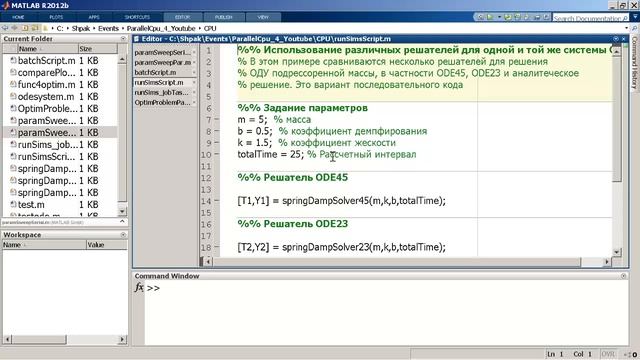Click Command Window prompt input area
640x360 pixels.
point(386,288)
